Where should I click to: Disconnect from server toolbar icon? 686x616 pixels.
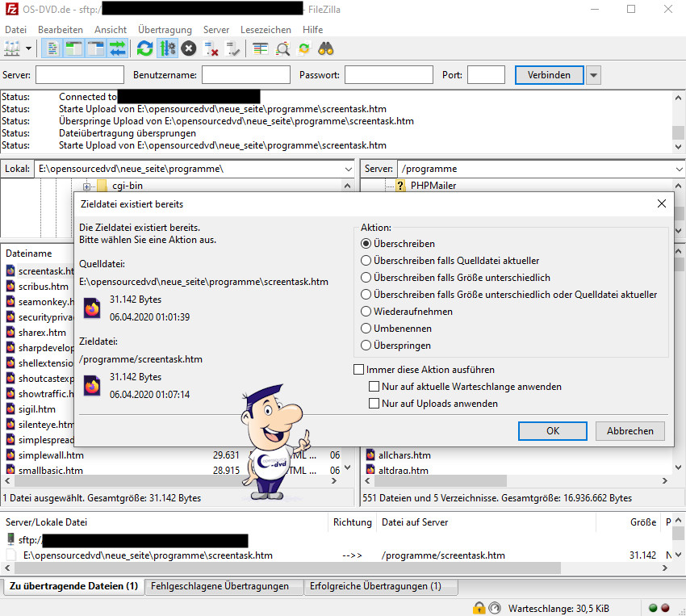[x=212, y=48]
